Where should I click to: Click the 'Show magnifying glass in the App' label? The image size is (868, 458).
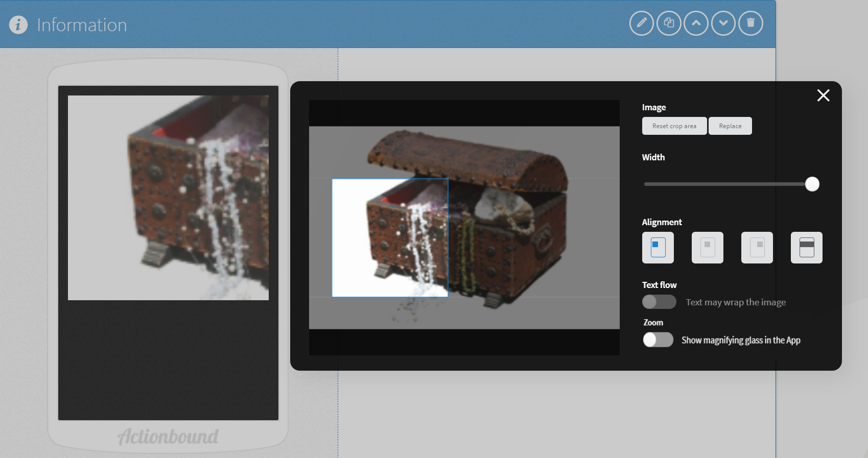(741, 340)
